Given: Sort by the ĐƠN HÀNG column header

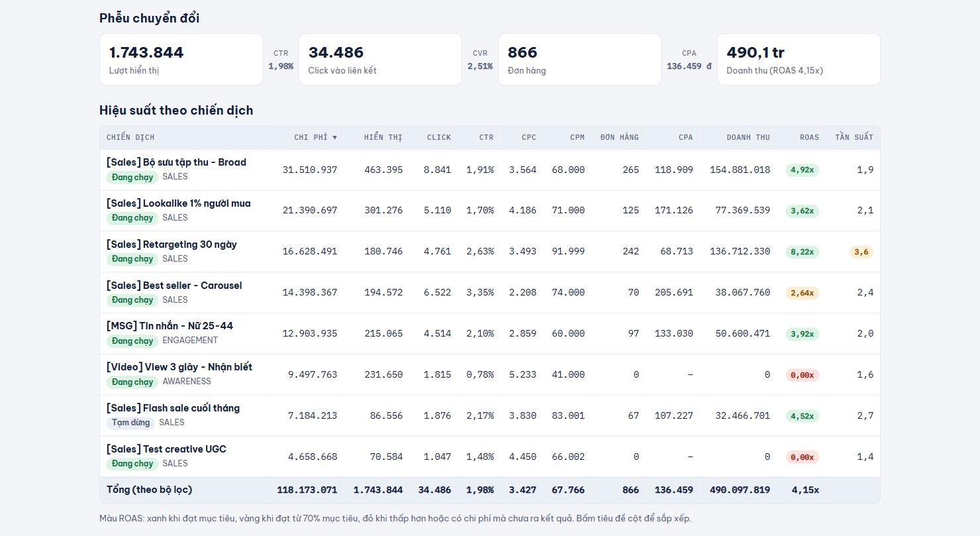Looking at the screenshot, I should [620, 137].
